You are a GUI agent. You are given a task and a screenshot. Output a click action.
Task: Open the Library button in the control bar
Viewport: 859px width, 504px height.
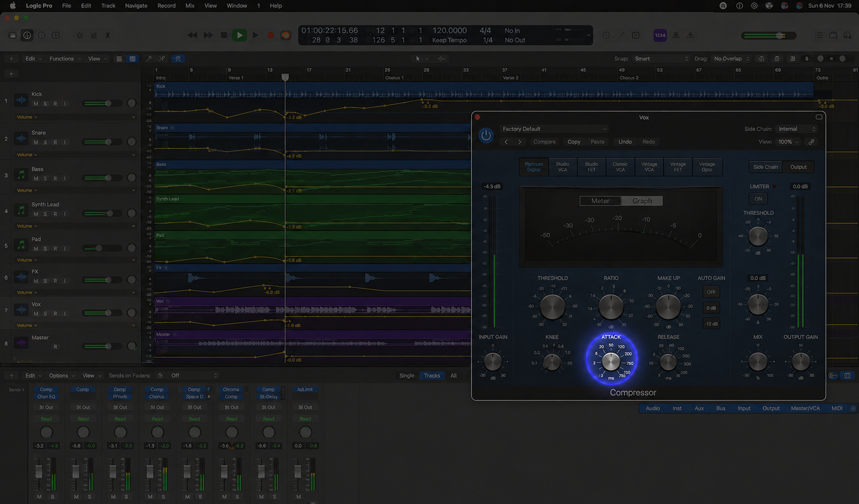tap(13, 35)
